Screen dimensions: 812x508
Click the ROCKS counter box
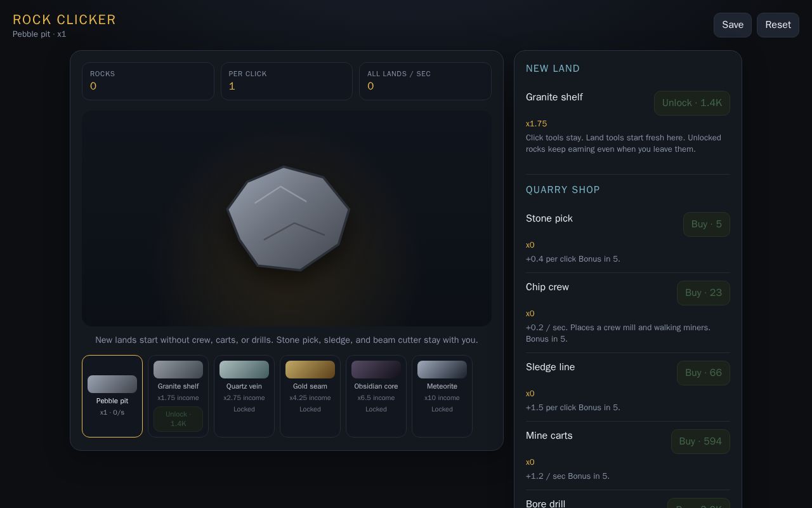tap(148, 81)
